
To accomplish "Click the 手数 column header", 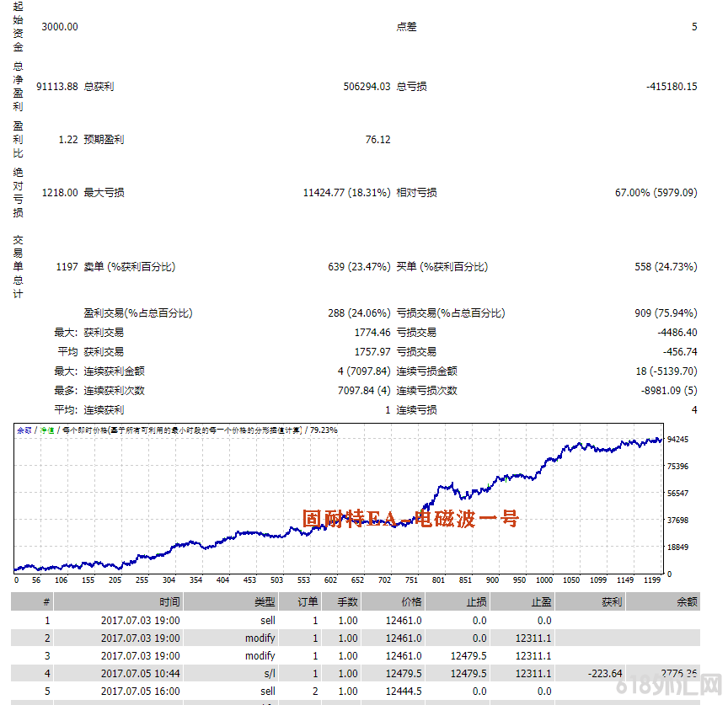I will 347,601.
